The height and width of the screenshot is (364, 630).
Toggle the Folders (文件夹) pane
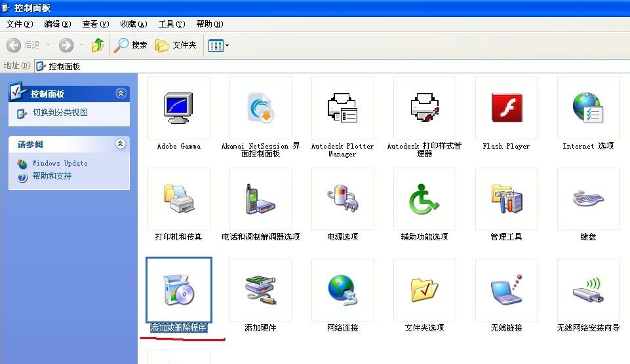(176, 45)
